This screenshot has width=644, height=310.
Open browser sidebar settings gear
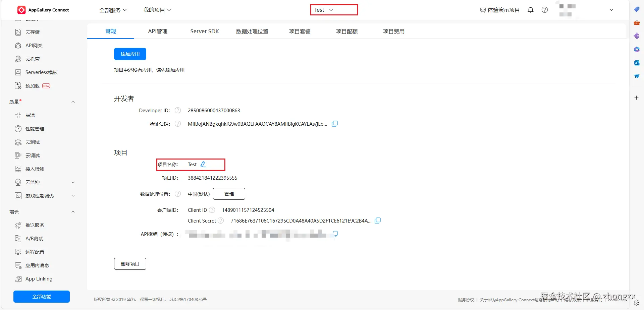[x=637, y=303]
